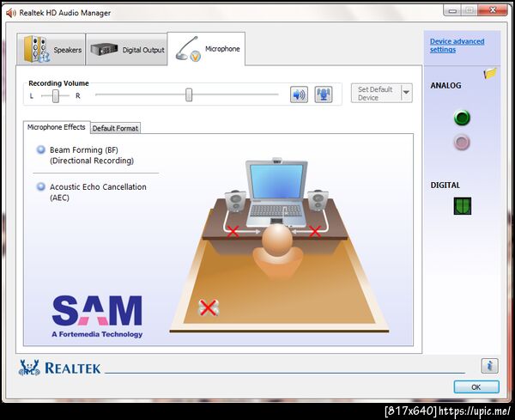Click the ANALOG label text
The image size is (515, 420).
coord(445,85)
